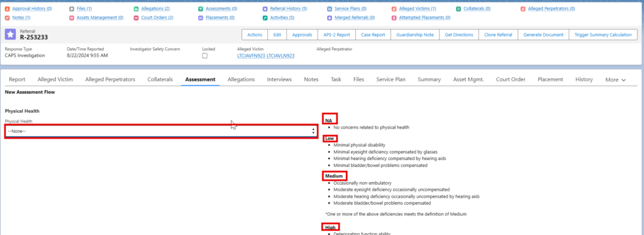Click the Notes related list icon
Image resolution: width=644 pixels, height=235 pixels.
click(x=8, y=18)
